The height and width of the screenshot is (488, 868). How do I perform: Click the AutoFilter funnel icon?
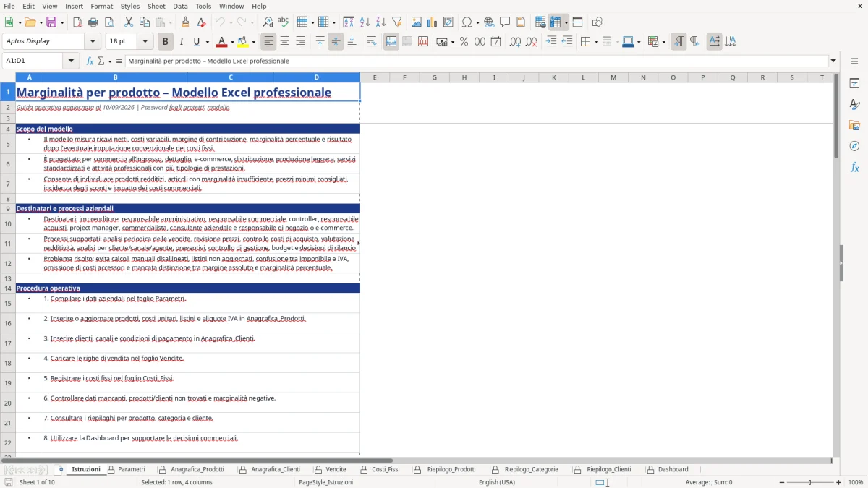[397, 22]
